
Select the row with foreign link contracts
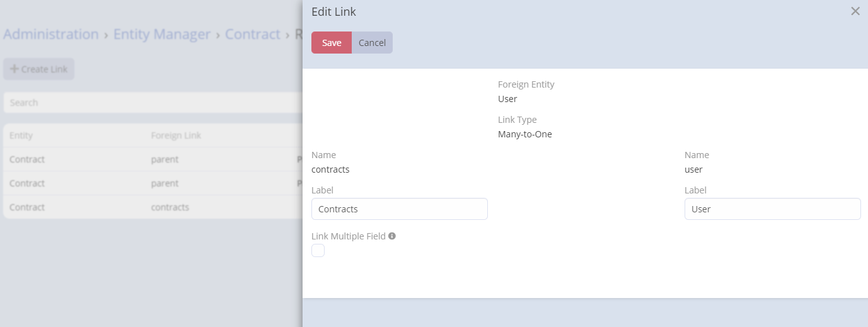coord(151,207)
